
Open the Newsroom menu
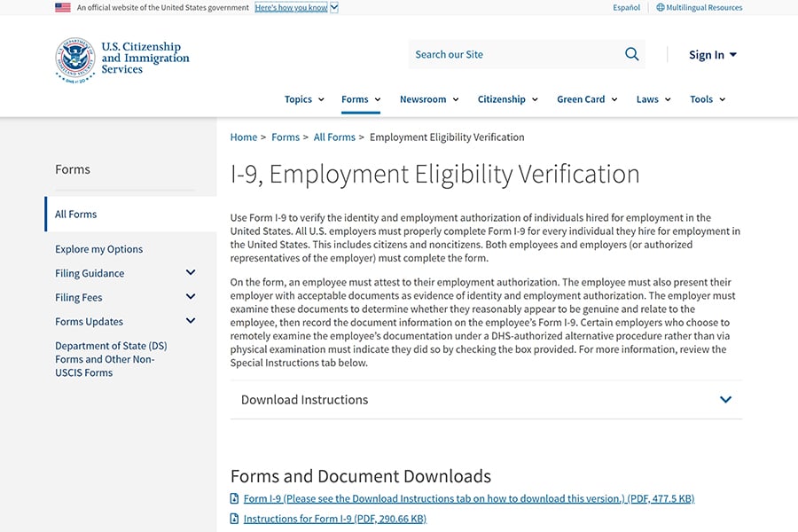coord(429,99)
